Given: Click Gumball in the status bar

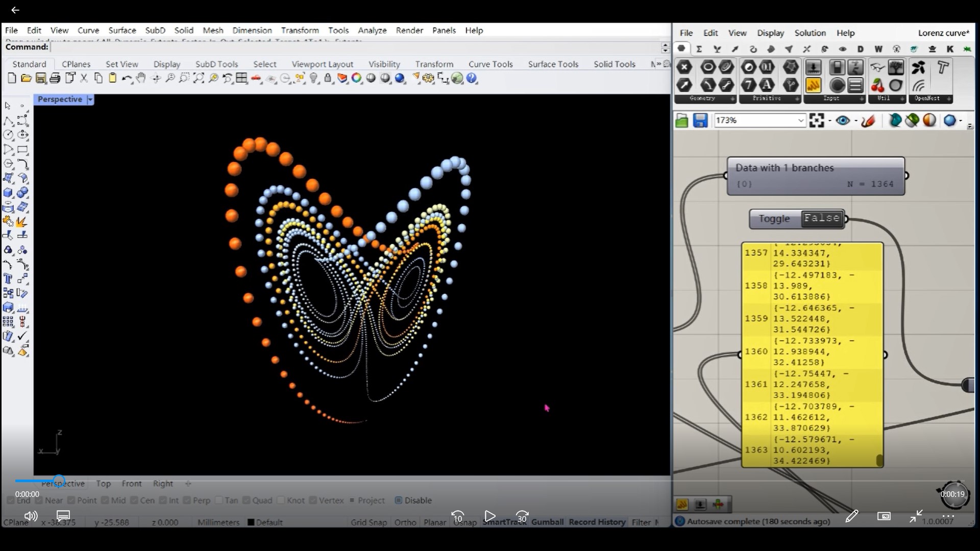Looking at the screenshot, I should 547,522.
